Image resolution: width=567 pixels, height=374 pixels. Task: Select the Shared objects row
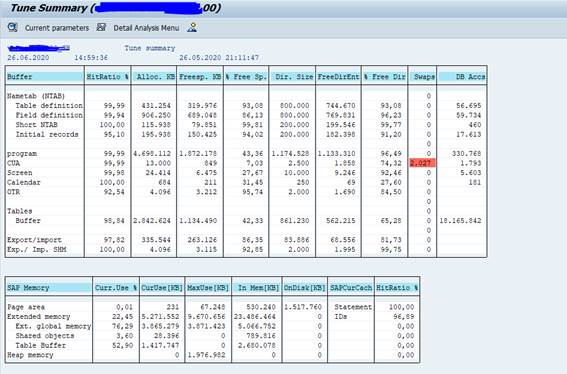point(212,336)
